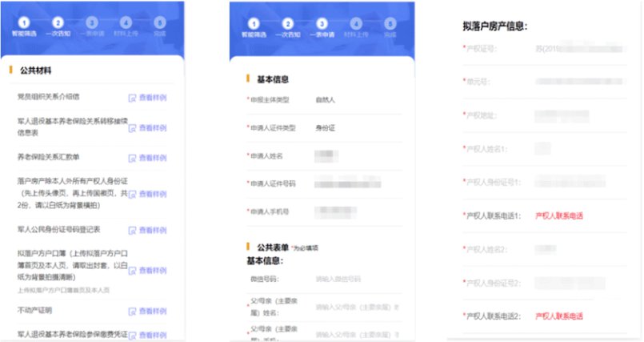Go to step 3 一表申请 on 公共材料 screen
The width and height of the screenshot is (644, 342).
(x=92, y=26)
